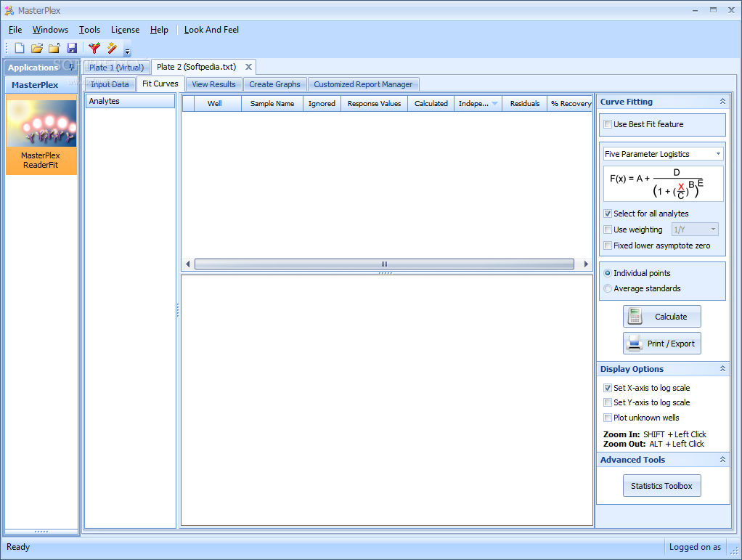Open the Look And Feel menu
Screen dimensions: 742x560
tap(211, 29)
